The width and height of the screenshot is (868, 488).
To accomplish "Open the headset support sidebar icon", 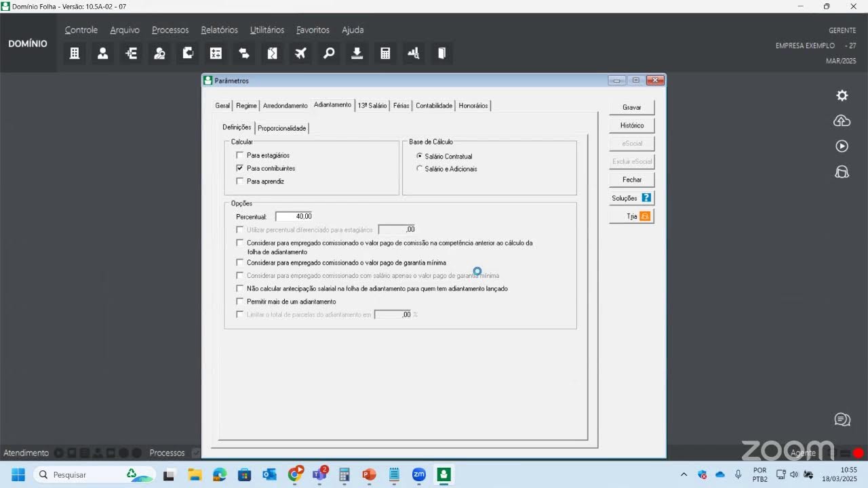I will tap(842, 171).
